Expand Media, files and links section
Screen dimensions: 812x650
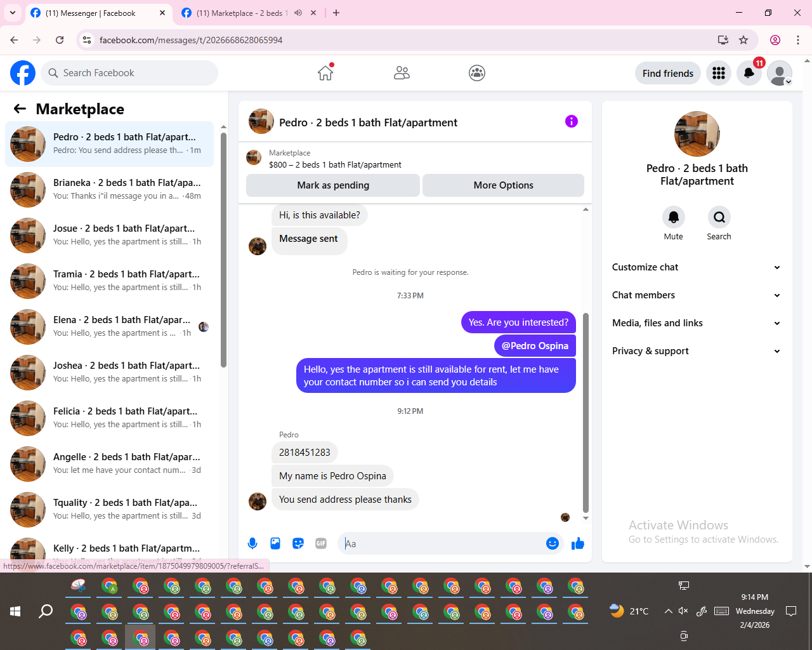[x=697, y=323]
